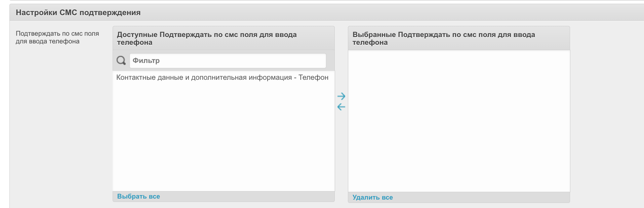Click the right arrow to add the field
This screenshot has width=644, height=208.
(x=341, y=96)
